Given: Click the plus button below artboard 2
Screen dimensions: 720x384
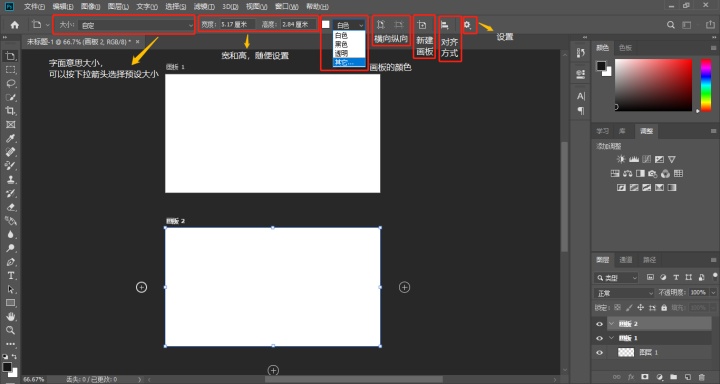Looking at the screenshot, I should coord(273,370).
